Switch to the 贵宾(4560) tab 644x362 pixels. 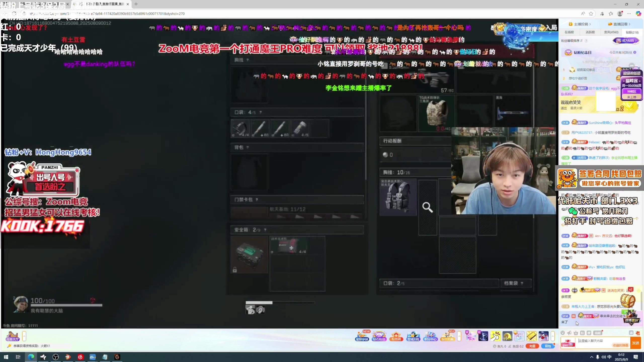coord(611,32)
